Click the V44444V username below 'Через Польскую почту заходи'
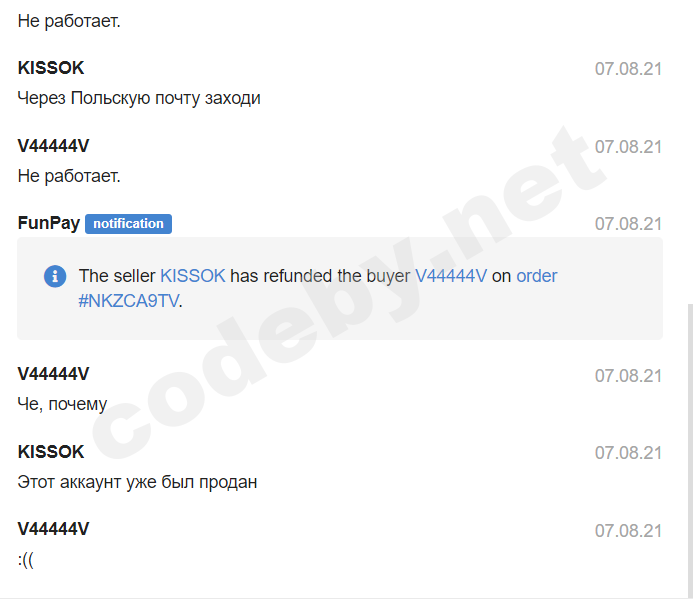Screen dimensions: 693x605 tap(53, 146)
